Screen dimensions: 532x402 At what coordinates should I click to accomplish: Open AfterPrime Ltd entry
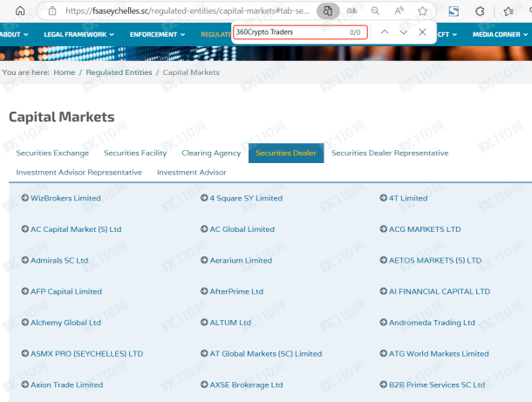click(x=236, y=291)
